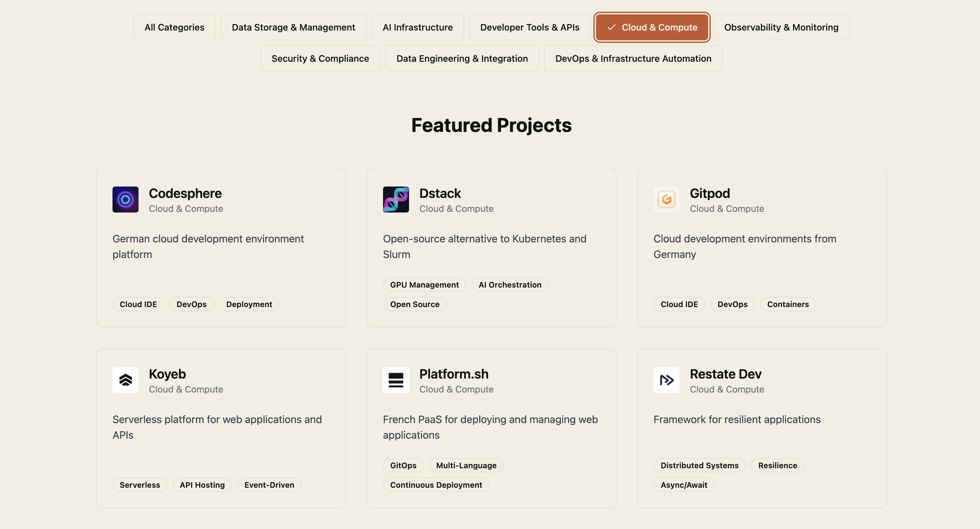Click "French PaaS for deploying" description
980x529 pixels.
pos(490,427)
